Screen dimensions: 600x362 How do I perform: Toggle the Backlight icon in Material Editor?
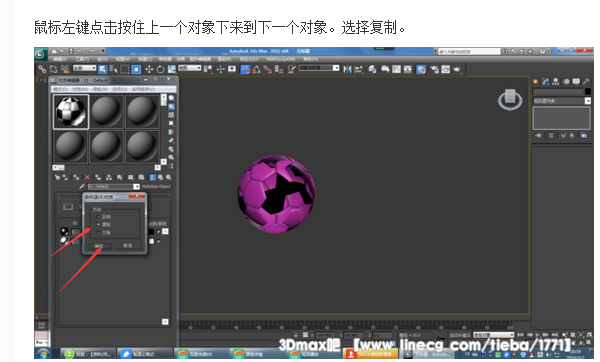[x=171, y=107]
